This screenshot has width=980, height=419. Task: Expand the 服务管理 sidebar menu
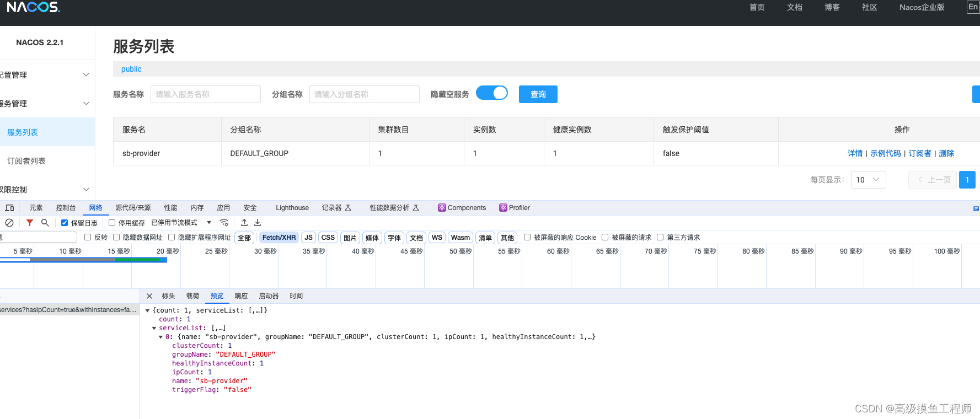click(x=47, y=104)
